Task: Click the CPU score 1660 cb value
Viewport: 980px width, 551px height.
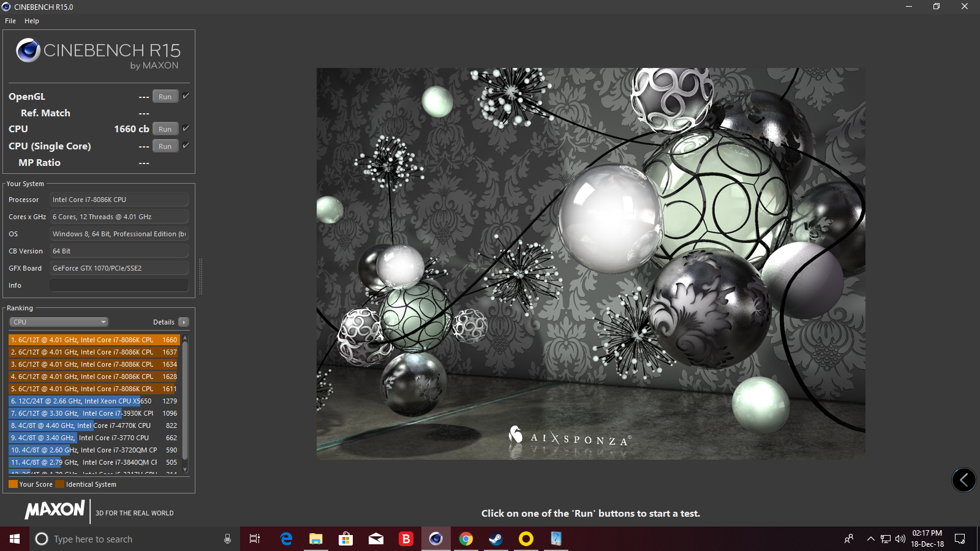Action: [x=131, y=129]
